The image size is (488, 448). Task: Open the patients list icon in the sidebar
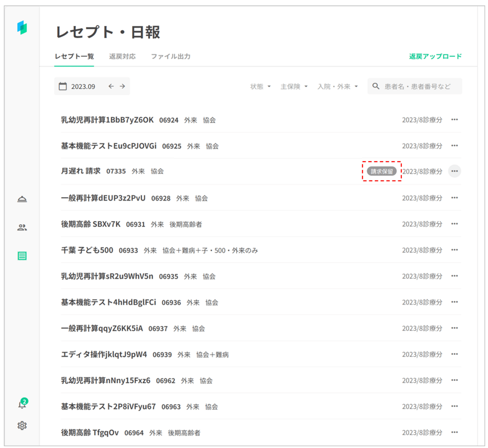[22, 227]
